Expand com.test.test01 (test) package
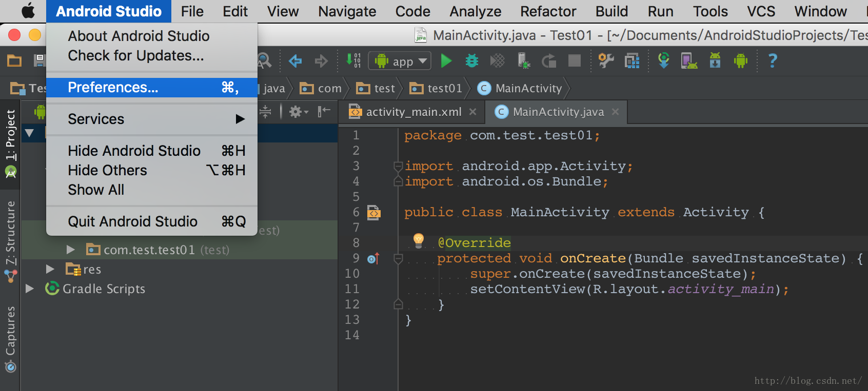 pos(70,250)
